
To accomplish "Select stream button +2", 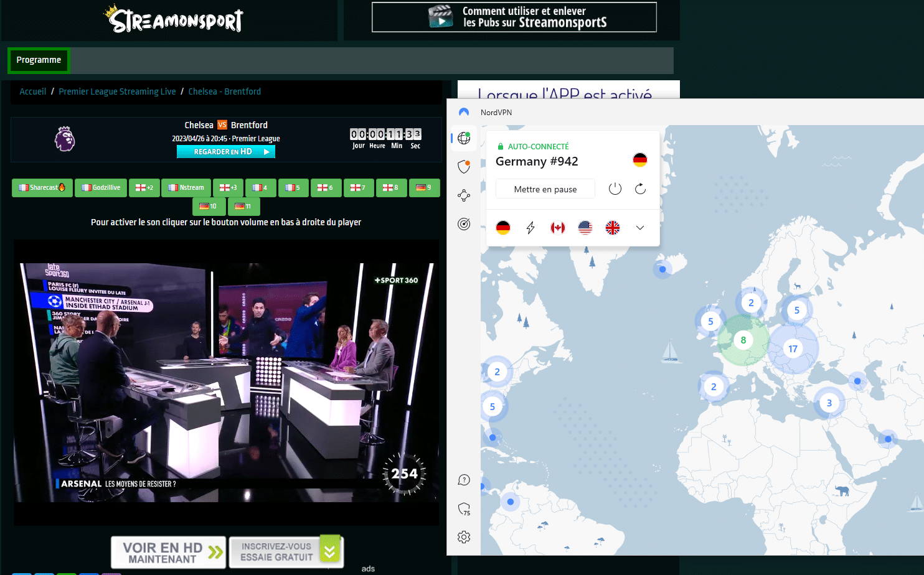I will (144, 187).
